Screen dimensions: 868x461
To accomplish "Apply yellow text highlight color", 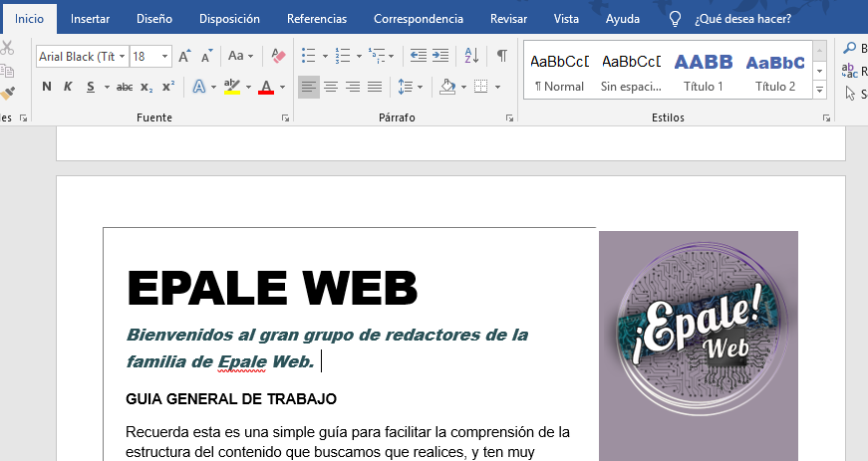I will point(232,87).
